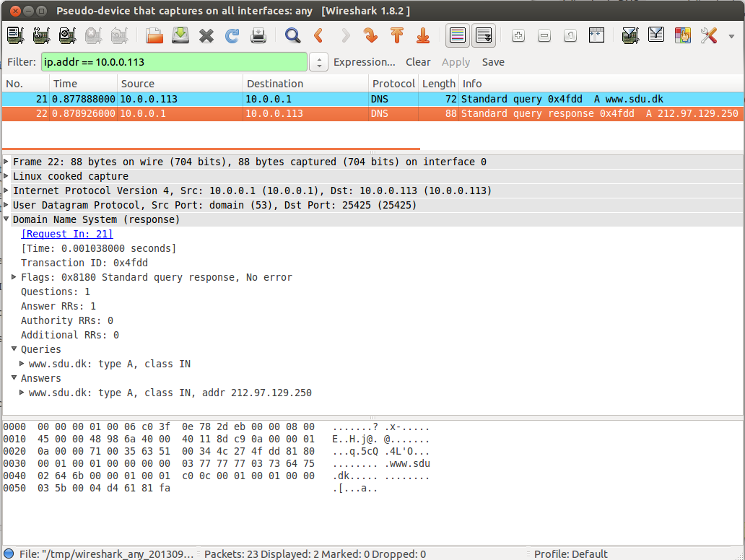Open the Capture Options toolbar icon

(x=41, y=35)
